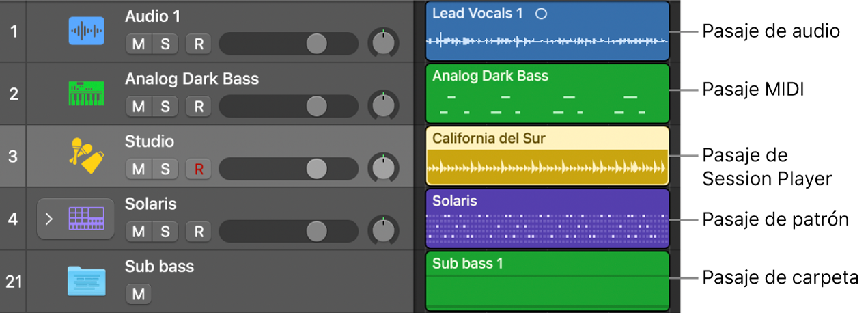Mute the Audio 1 track
Image resolution: width=868 pixels, height=313 pixels.
pyautogui.click(x=139, y=44)
